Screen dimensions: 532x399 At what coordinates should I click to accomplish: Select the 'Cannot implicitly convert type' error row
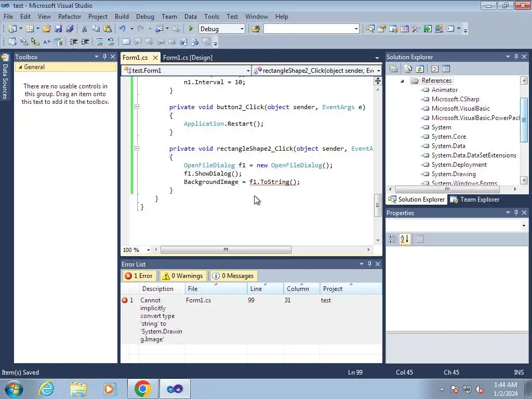(x=251, y=320)
